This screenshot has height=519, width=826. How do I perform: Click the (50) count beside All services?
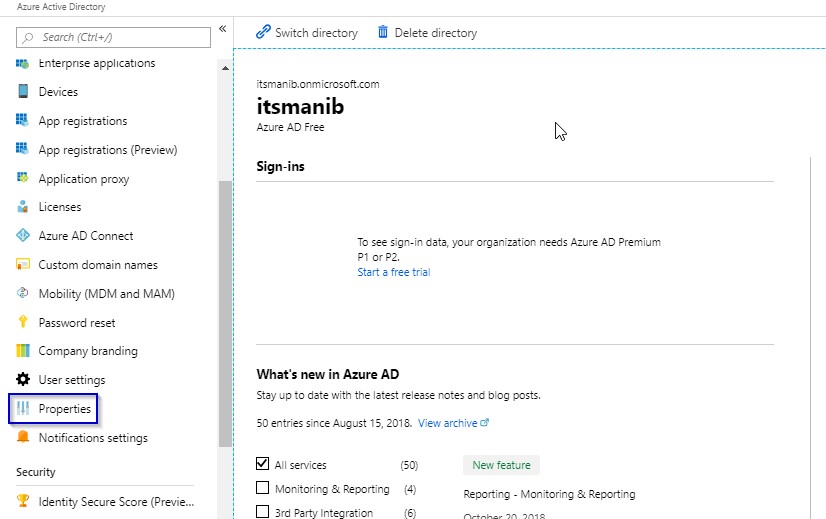click(x=409, y=465)
